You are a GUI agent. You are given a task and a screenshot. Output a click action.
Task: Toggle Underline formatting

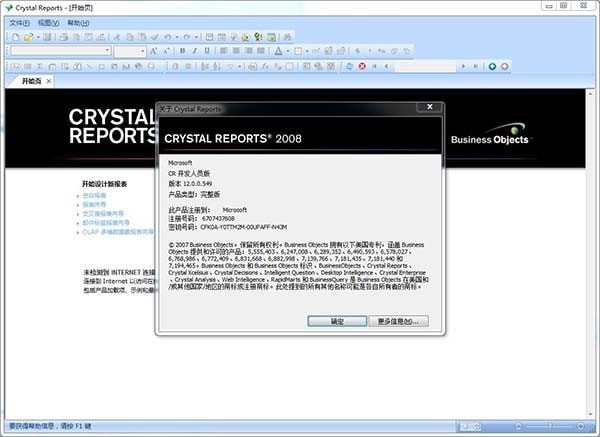point(207,51)
